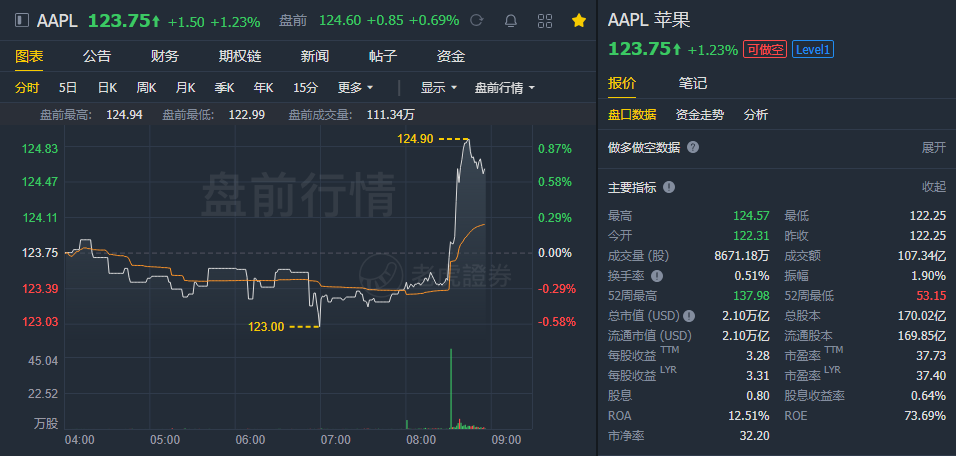Open the 显示 display dropdown
This screenshot has height=456, width=956.
tap(438, 88)
